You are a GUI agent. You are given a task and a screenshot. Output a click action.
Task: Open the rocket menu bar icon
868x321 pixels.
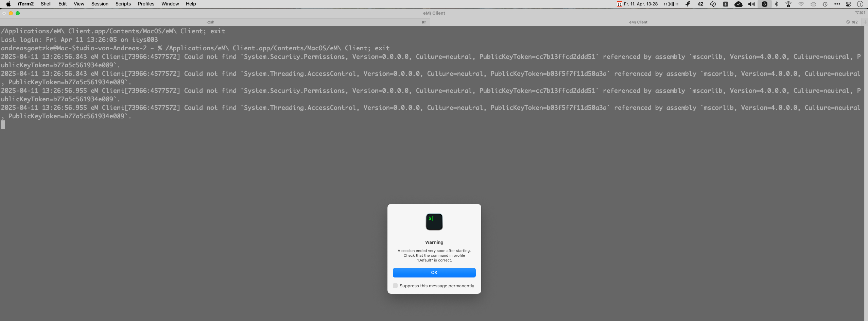pyautogui.click(x=688, y=4)
